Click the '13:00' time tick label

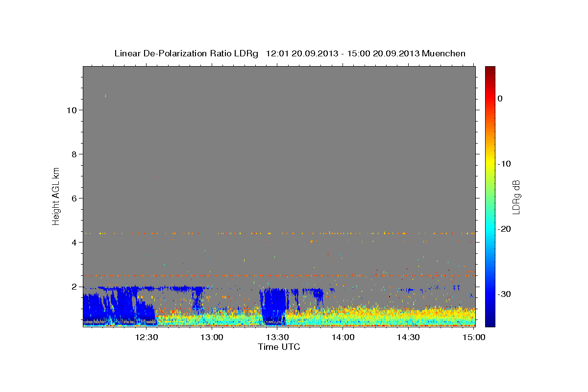(213, 337)
